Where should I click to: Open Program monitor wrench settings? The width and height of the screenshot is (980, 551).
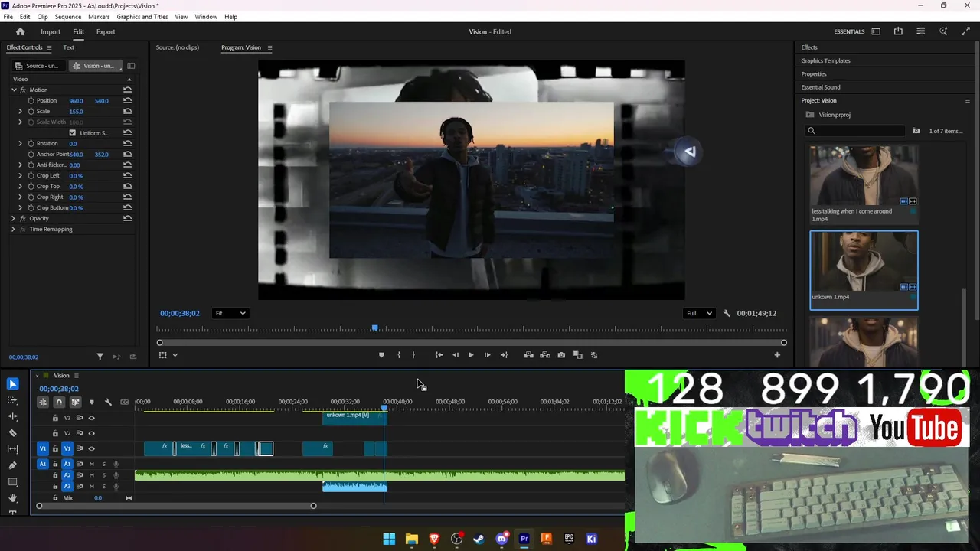pyautogui.click(x=727, y=313)
